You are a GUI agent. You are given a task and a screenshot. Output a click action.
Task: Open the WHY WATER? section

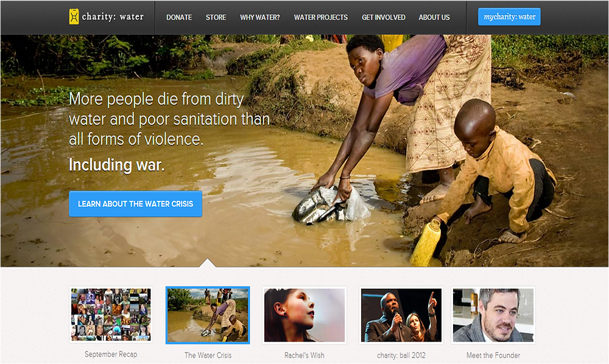260,18
